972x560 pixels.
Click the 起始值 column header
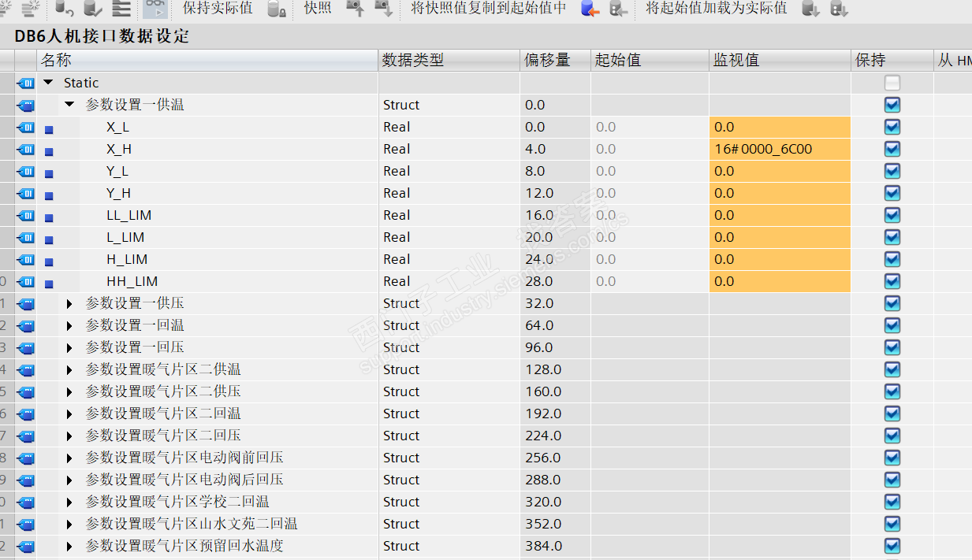(650, 60)
